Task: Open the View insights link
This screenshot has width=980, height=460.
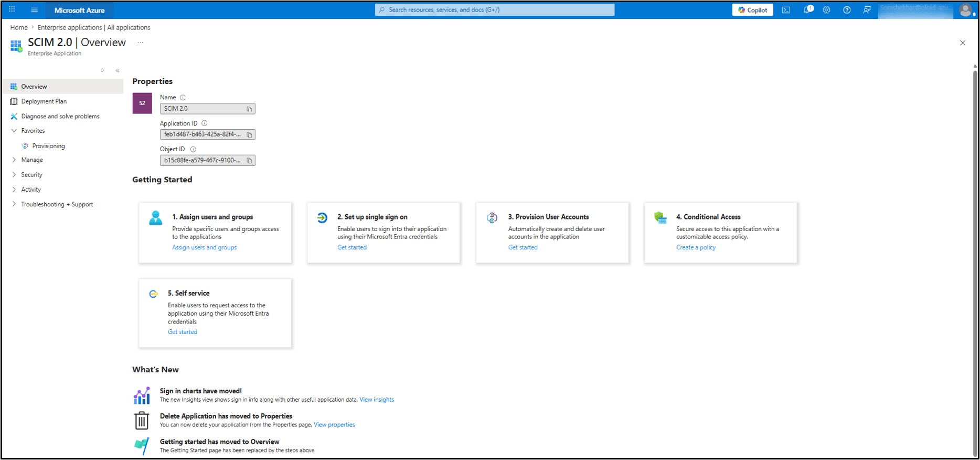Action: tap(377, 400)
